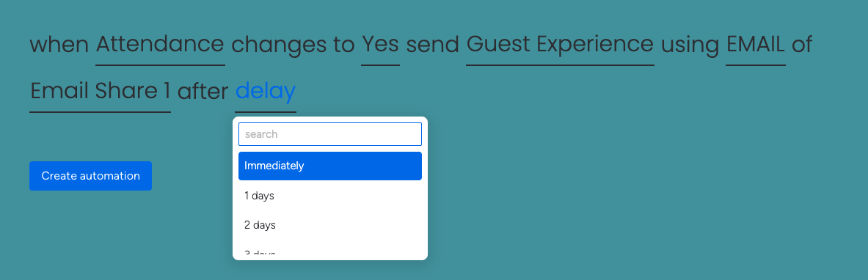The width and height of the screenshot is (868, 280).
Task: Open the Email Share 1 template selector
Action: (101, 91)
